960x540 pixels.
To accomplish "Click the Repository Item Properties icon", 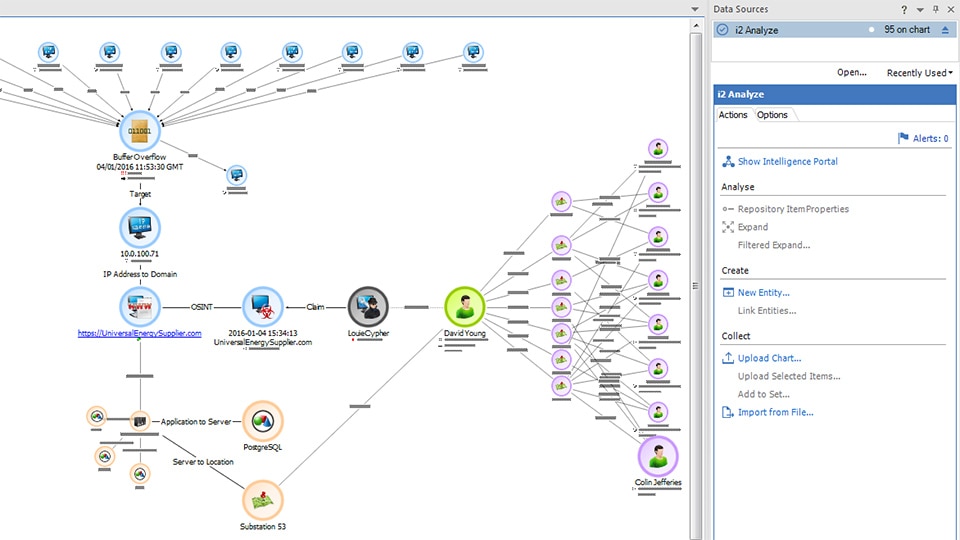I will point(728,209).
